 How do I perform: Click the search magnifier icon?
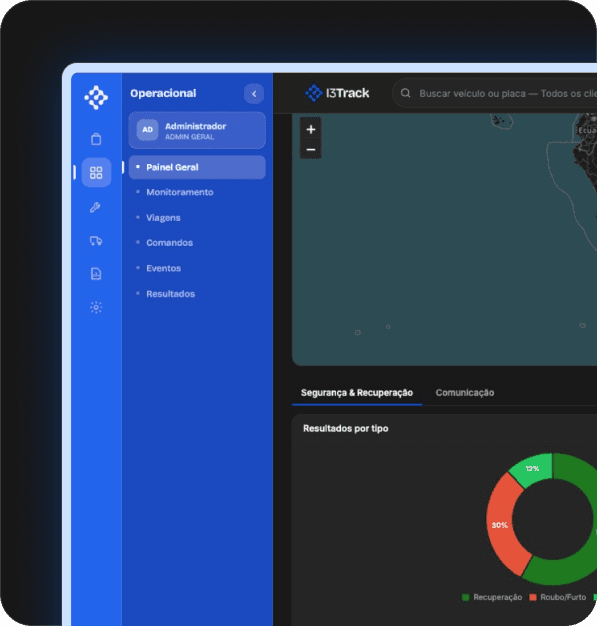point(405,93)
